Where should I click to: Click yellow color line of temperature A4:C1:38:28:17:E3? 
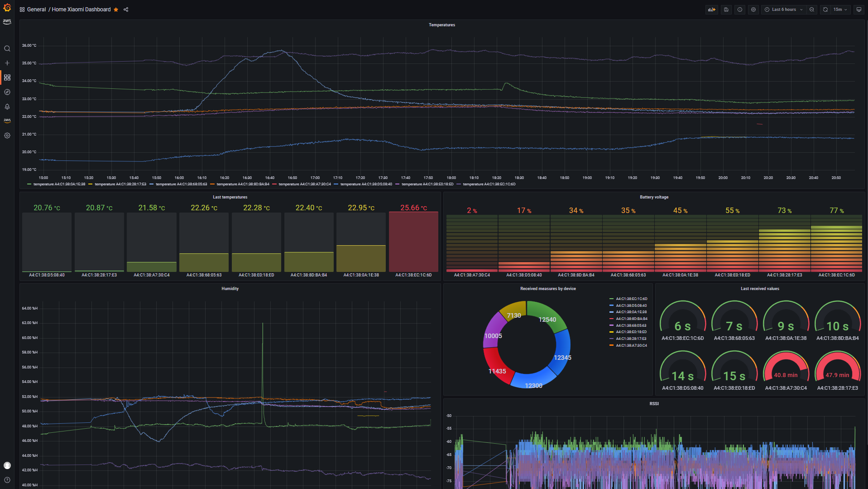point(91,184)
